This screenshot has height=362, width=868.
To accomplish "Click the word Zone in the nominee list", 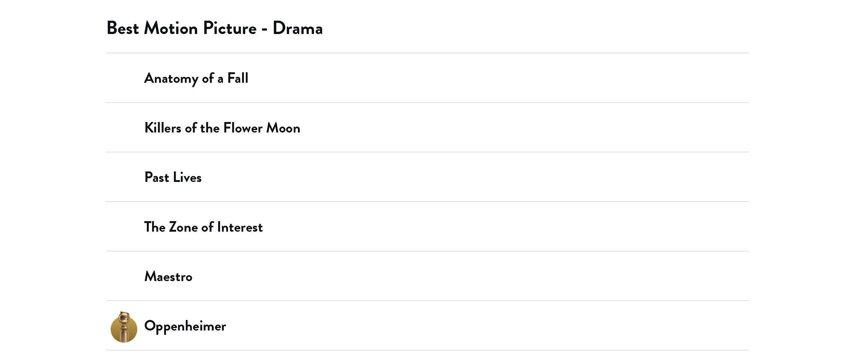I will click(x=183, y=227).
